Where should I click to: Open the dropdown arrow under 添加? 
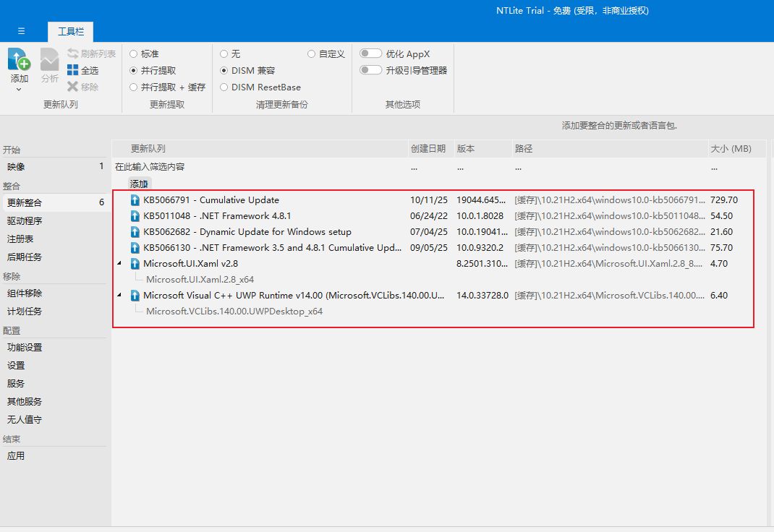tap(19, 90)
